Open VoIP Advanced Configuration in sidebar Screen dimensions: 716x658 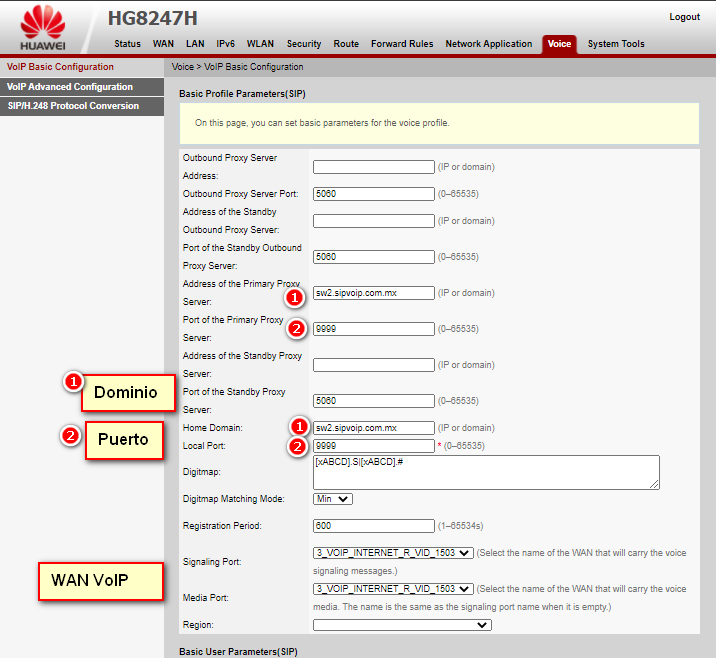[70, 87]
